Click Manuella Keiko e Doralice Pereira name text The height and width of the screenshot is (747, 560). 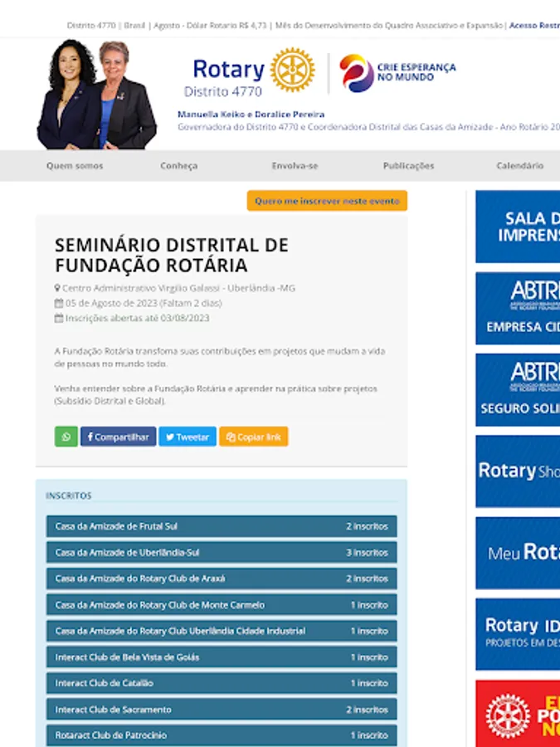(251, 115)
